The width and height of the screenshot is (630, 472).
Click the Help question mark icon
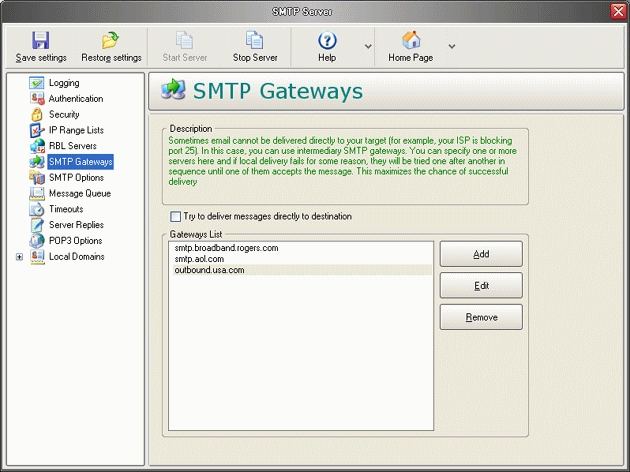(327, 40)
